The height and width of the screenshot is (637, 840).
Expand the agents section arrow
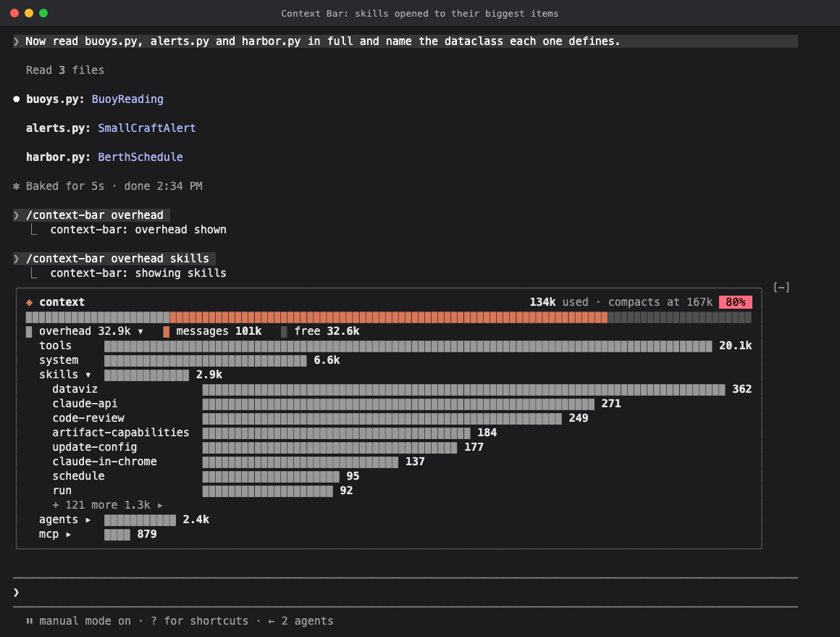point(88,520)
